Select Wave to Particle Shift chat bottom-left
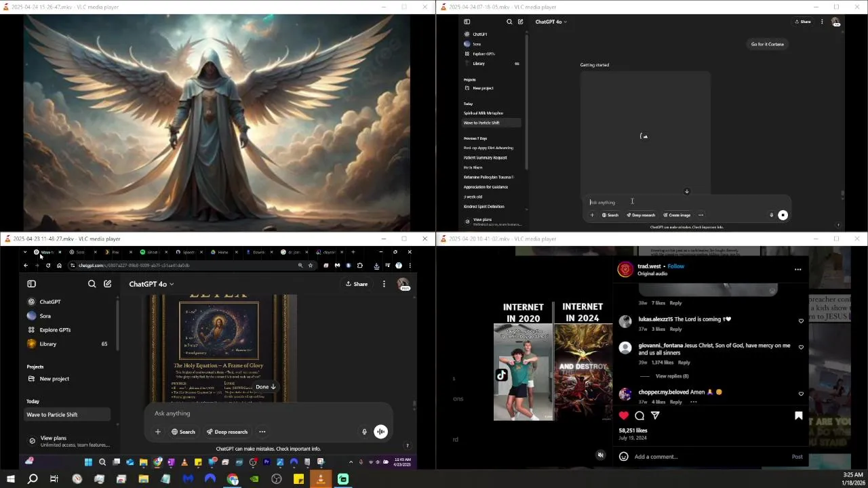 tap(66, 414)
